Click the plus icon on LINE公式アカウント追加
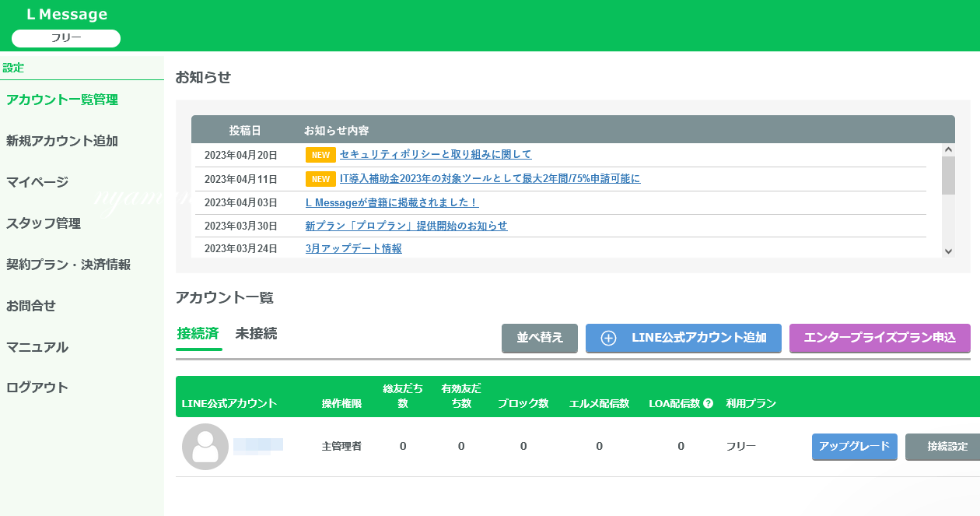 [x=609, y=338]
